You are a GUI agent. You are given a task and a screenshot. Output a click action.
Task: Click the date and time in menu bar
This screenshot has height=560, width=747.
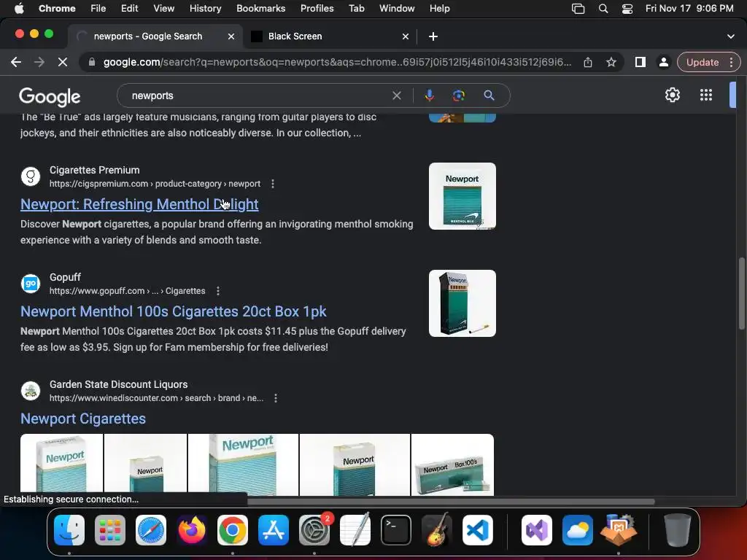point(689,8)
